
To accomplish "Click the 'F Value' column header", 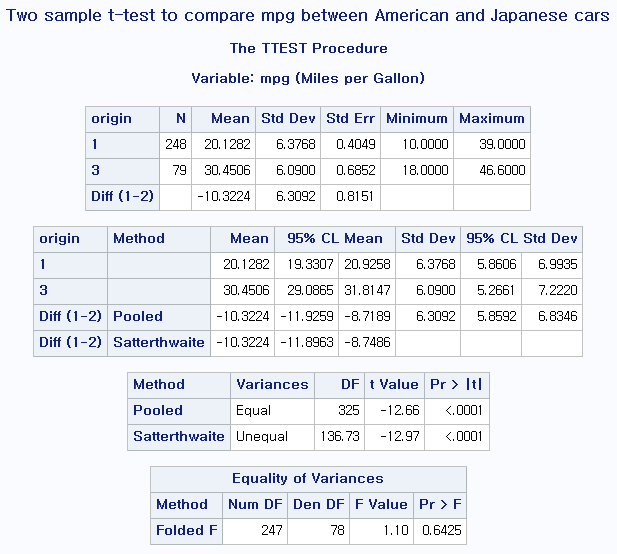I will (x=381, y=504).
